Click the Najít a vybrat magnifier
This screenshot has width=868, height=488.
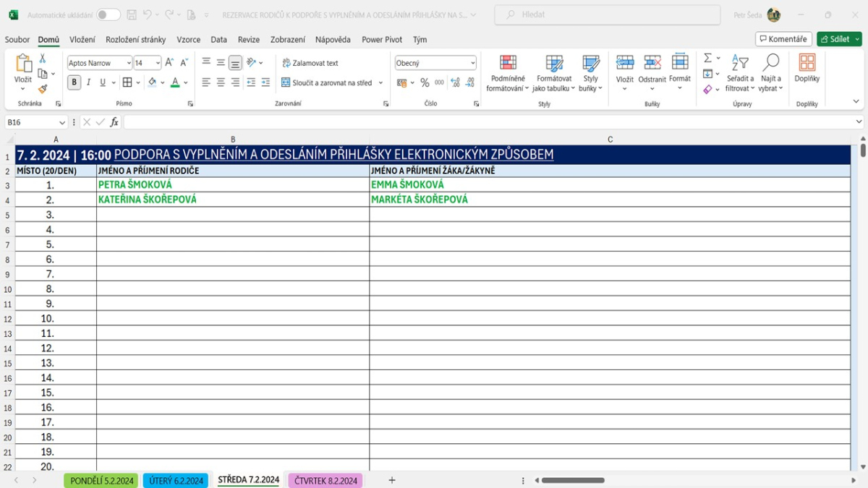coord(770,63)
